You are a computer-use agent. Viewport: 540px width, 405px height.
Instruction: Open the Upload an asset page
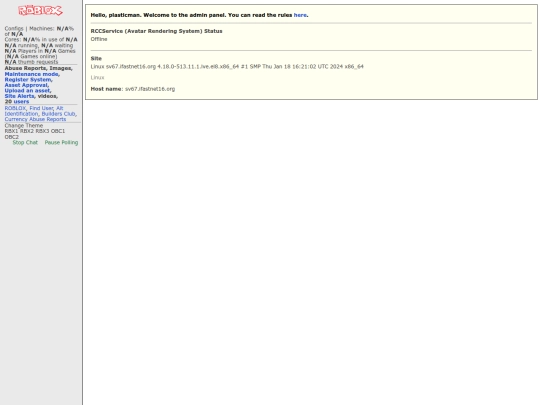[28, 91]
